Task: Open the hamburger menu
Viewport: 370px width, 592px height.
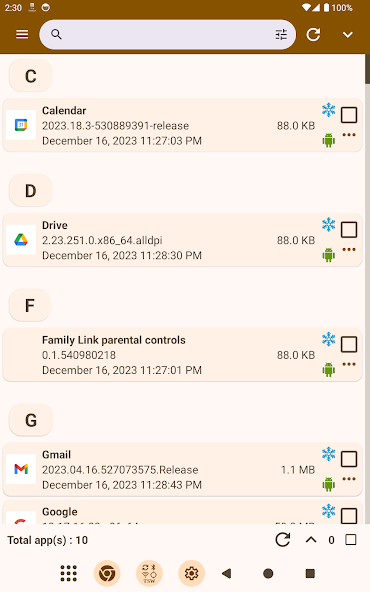Action: (22, 34)
